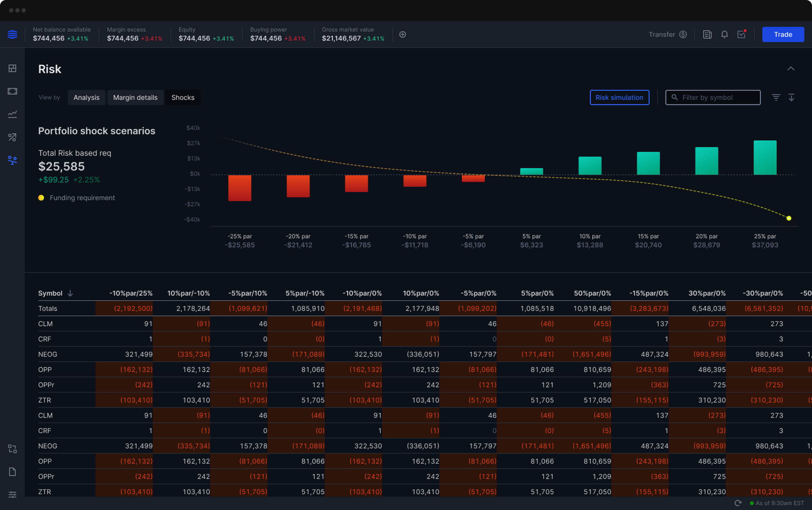Image resolution: width=812 pixels, height=510 pixels.
Task: Click the dashboard grid icon in sidebar
Action: coord(12,68)
